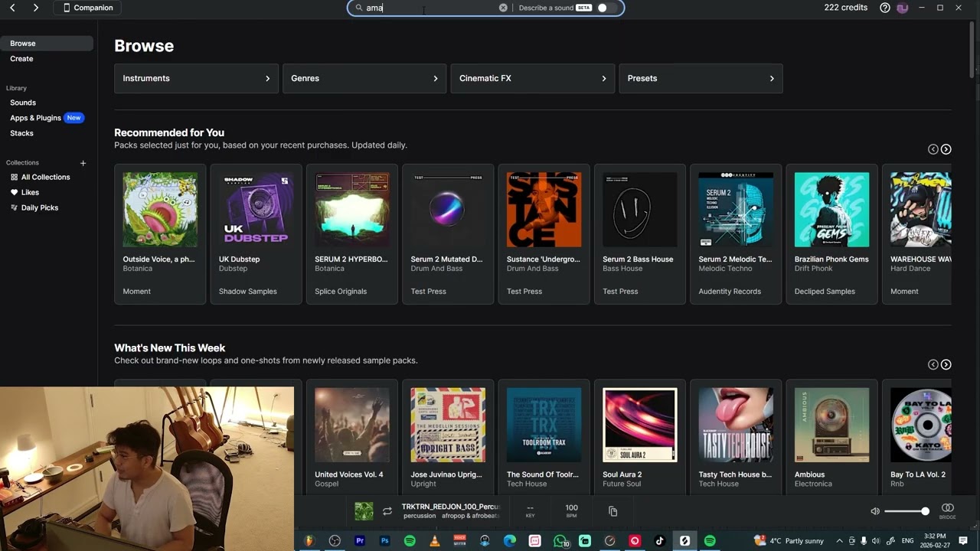
Task: Open the Tasty Tech House pack
Action: (x=736, y=437)
